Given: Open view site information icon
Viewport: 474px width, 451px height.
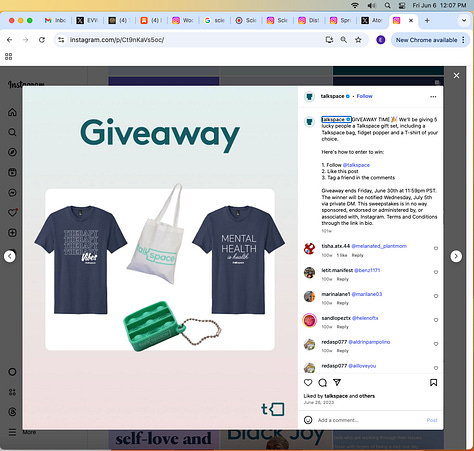Looking at the screenshot, I should (61, 40).
